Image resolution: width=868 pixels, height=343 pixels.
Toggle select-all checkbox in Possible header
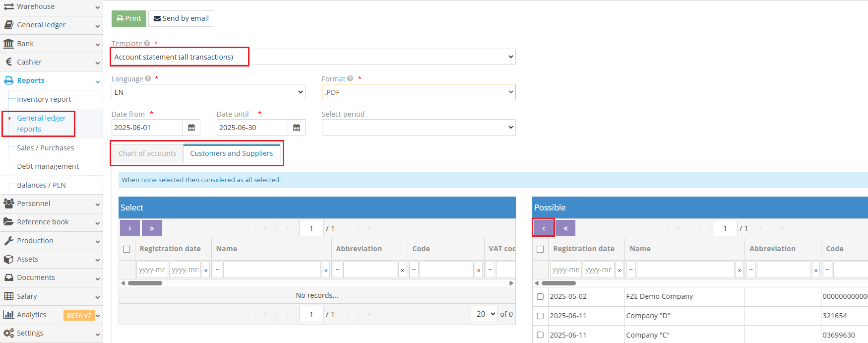coord(540,249)
